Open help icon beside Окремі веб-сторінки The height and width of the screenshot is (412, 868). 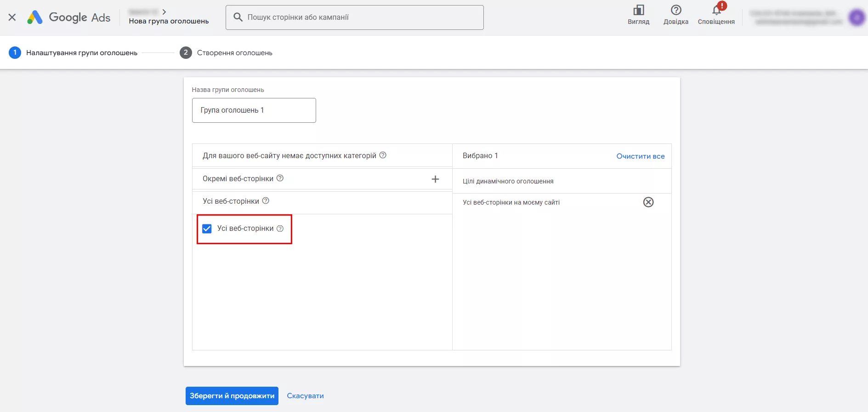(280, 178)
